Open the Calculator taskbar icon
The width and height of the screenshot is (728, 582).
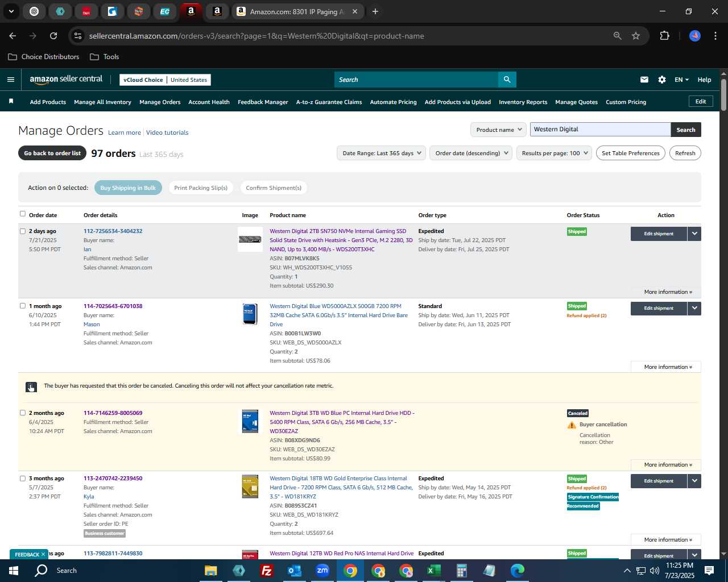point(461,571)
